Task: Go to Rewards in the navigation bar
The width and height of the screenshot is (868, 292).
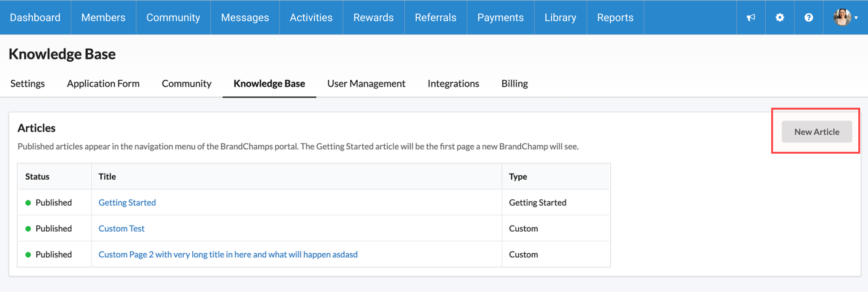Action: pyautogui.click(x=373, y=18)
